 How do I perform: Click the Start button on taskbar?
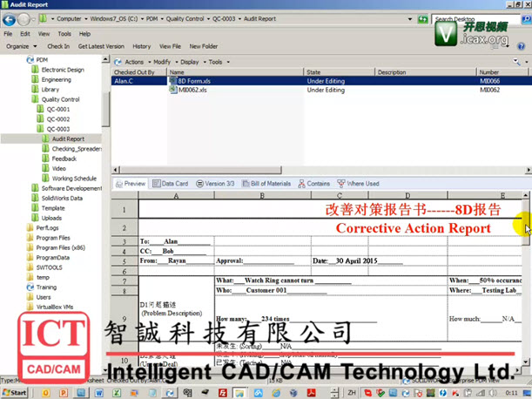[x=14, y=393]
